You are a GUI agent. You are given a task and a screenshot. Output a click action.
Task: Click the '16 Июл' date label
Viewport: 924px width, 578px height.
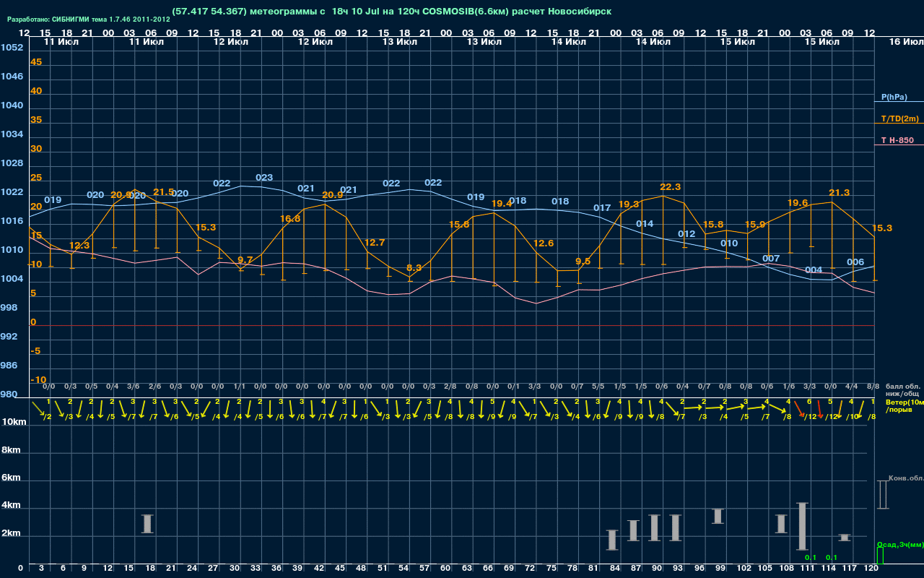click(905, 42)
